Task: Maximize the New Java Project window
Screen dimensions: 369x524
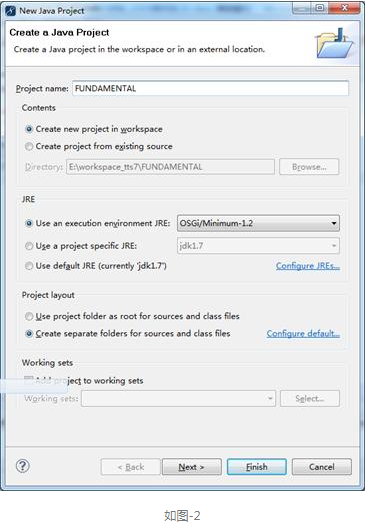Action: [320, 7]
